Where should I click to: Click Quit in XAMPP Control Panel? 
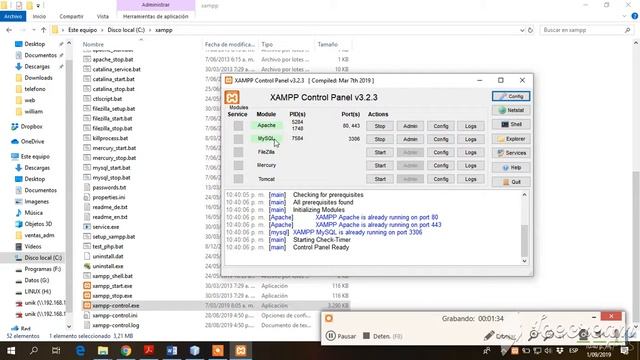pyautogui.click(x=511, y=182)
